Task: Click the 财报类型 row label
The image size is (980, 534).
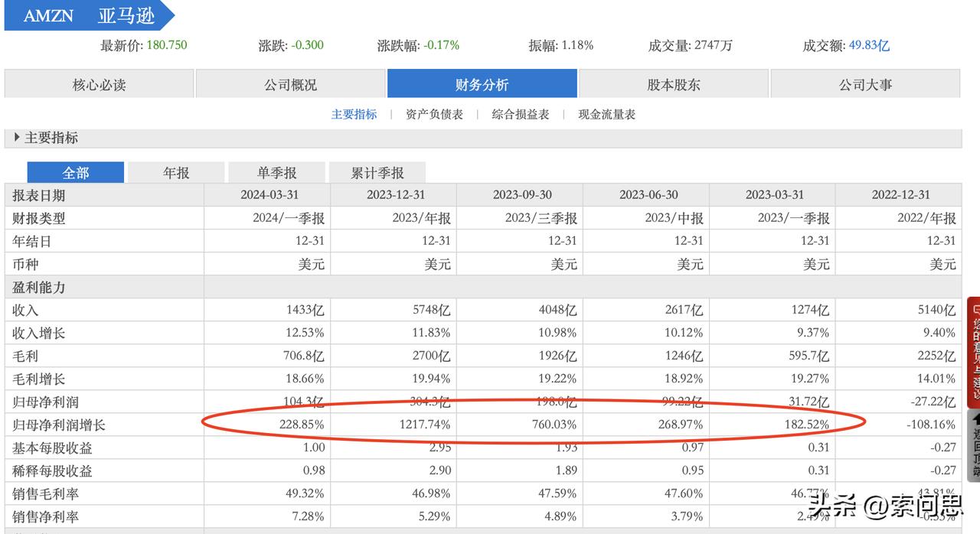Action: [x=39, y=218]
